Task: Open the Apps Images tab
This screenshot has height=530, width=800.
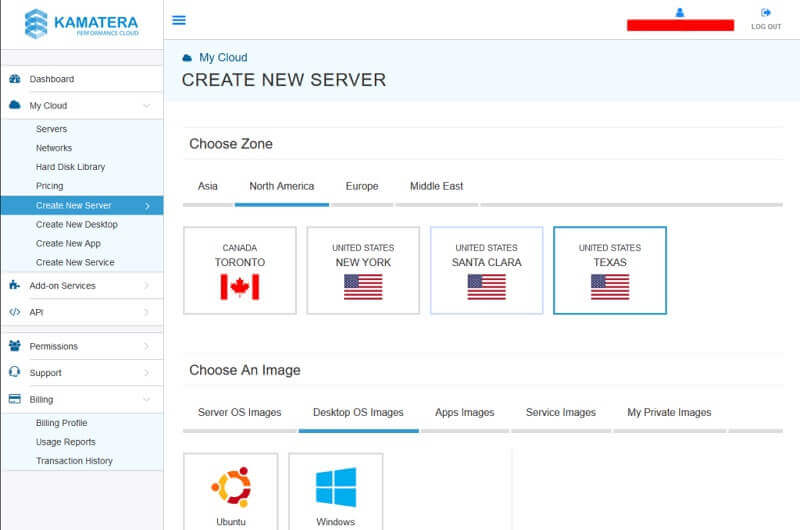Action: [x=464, y=412]
